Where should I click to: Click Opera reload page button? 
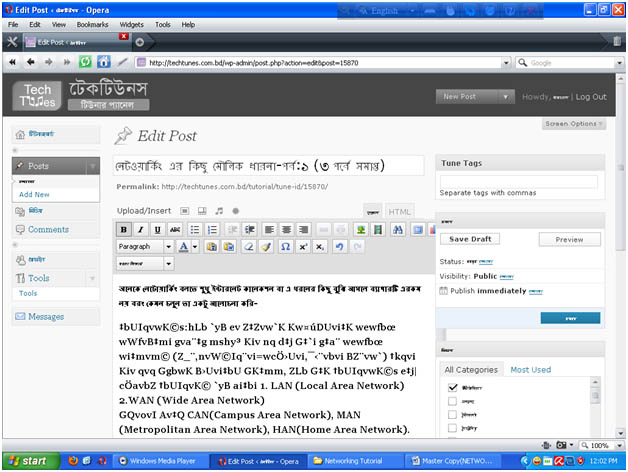click(85, 62)
